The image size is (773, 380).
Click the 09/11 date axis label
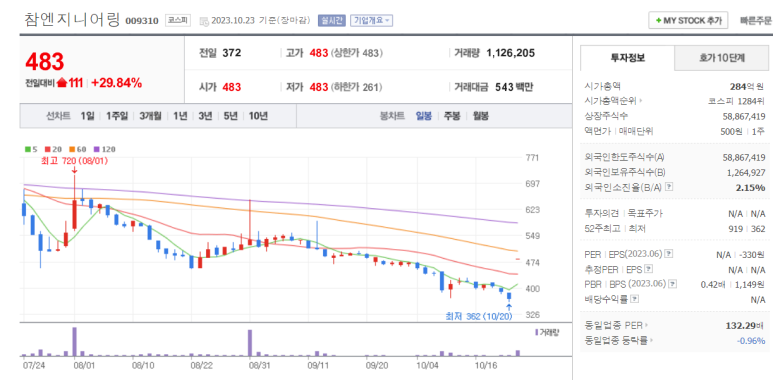[x=318, y=366]
